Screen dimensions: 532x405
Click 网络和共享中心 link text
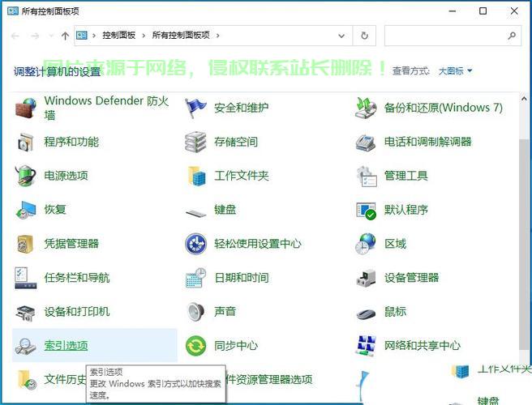pyautogui.click(x=423, y=345)
